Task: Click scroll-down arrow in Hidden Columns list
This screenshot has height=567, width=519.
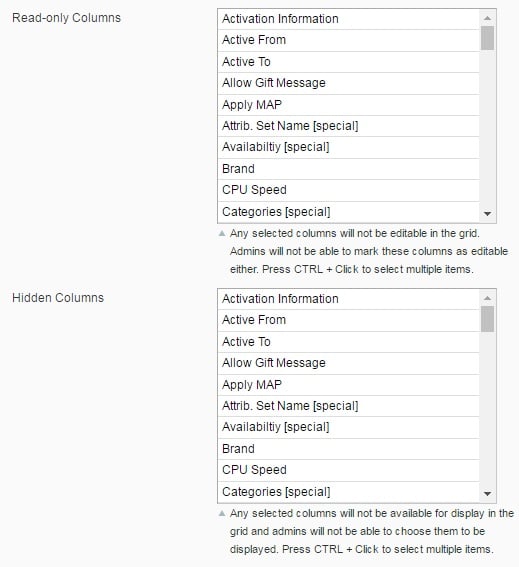Action: [487, 494]
